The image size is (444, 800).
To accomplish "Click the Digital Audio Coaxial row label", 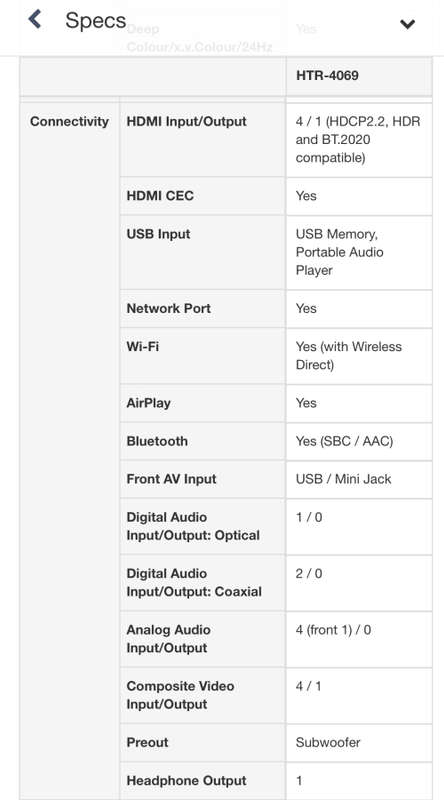I will coord(194,583).
